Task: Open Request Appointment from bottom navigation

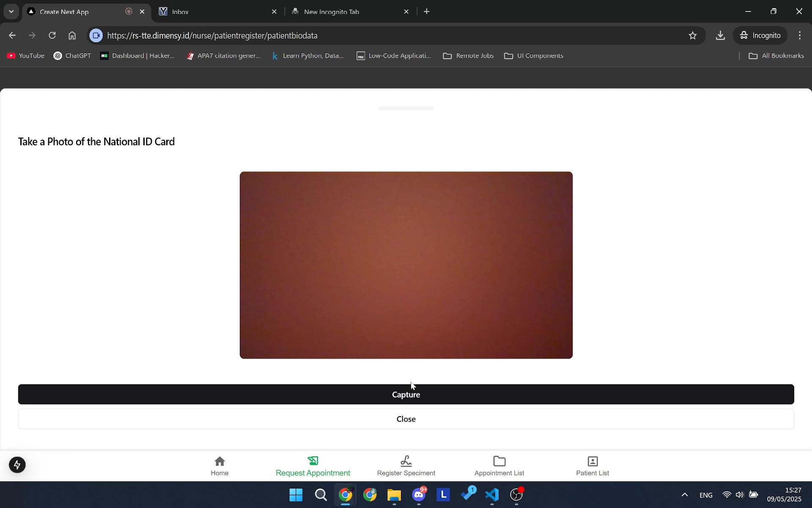Action: 313,466
